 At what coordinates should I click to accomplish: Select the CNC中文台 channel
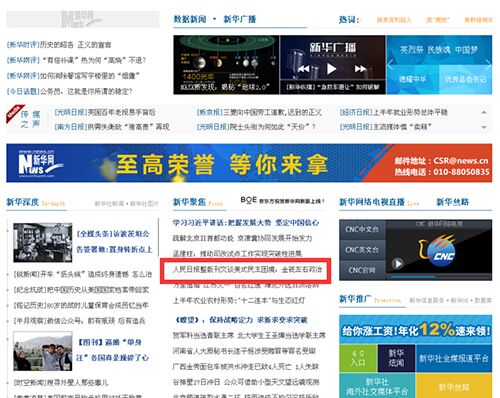pos(362,229)
